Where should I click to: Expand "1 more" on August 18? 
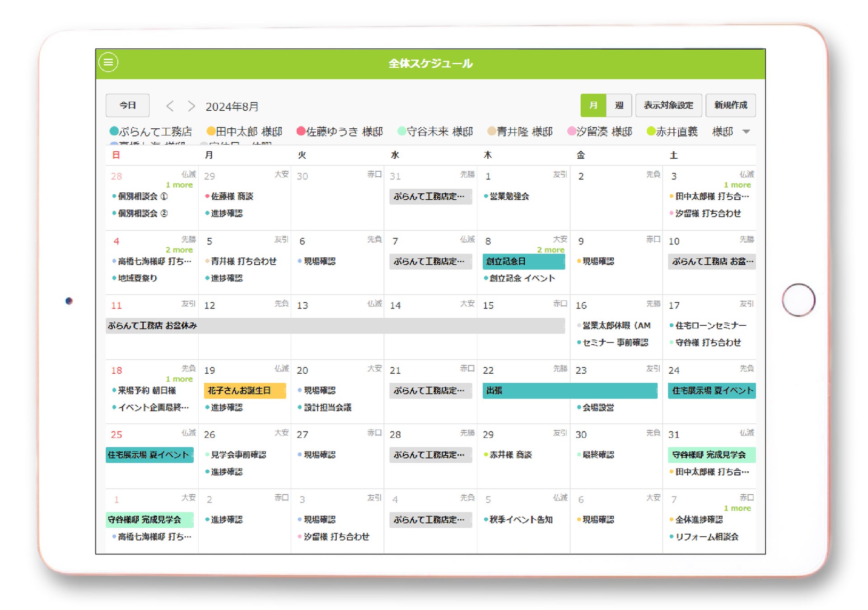coord(179,379)
